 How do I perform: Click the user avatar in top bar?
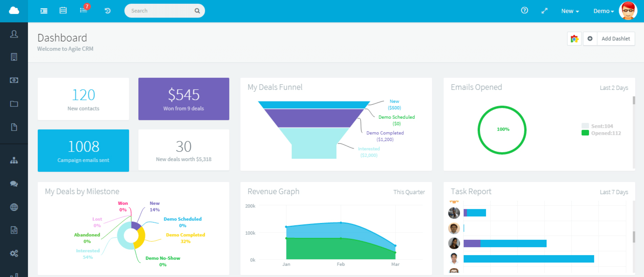click(628, 11)
